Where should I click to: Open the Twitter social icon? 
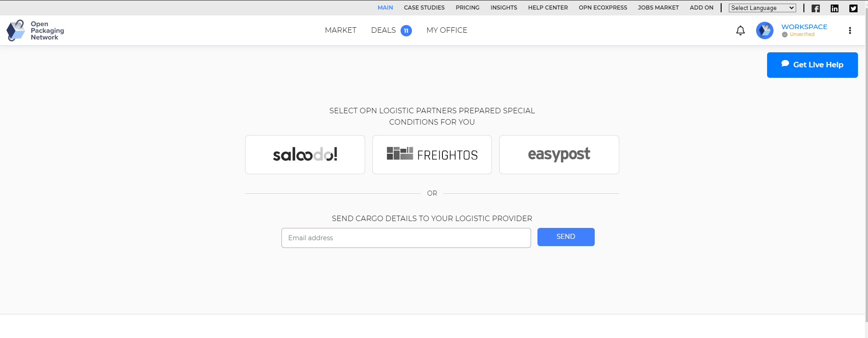pyautogui.click(x=853, y=8)
